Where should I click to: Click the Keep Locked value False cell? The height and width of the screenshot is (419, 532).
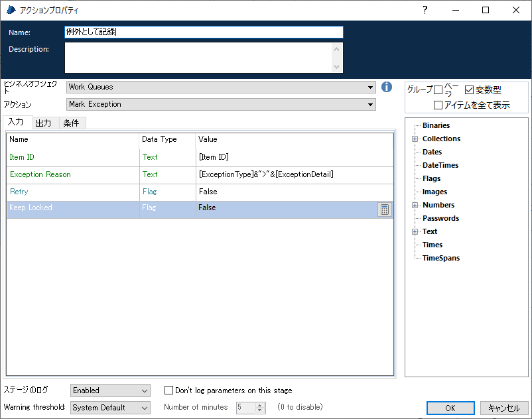pos(287,209)
